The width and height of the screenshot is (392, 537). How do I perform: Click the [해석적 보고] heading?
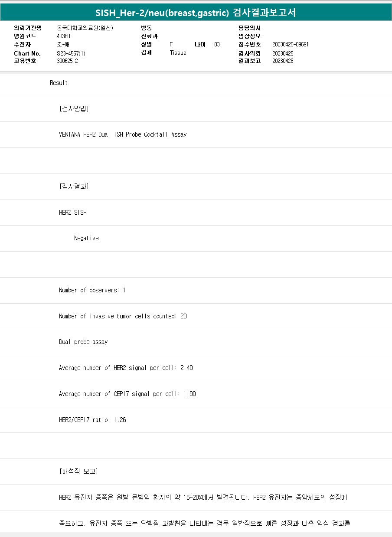78,472
